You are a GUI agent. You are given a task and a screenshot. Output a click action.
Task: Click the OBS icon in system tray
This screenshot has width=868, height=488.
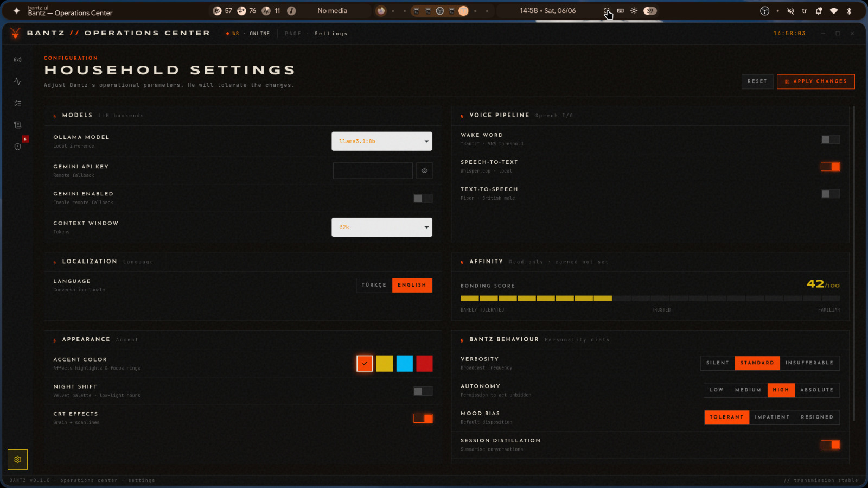764,11
